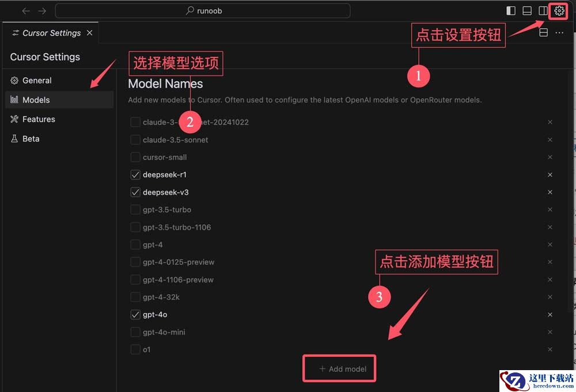Toggle the secondary side panel icon

click(x=543, y=10)
